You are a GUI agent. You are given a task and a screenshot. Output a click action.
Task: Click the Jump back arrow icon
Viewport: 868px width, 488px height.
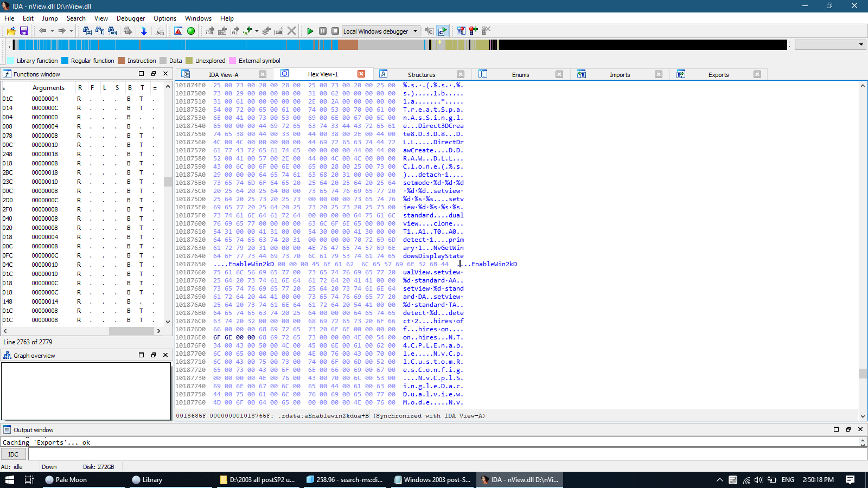pyautogui.click(x=42, y=31)
